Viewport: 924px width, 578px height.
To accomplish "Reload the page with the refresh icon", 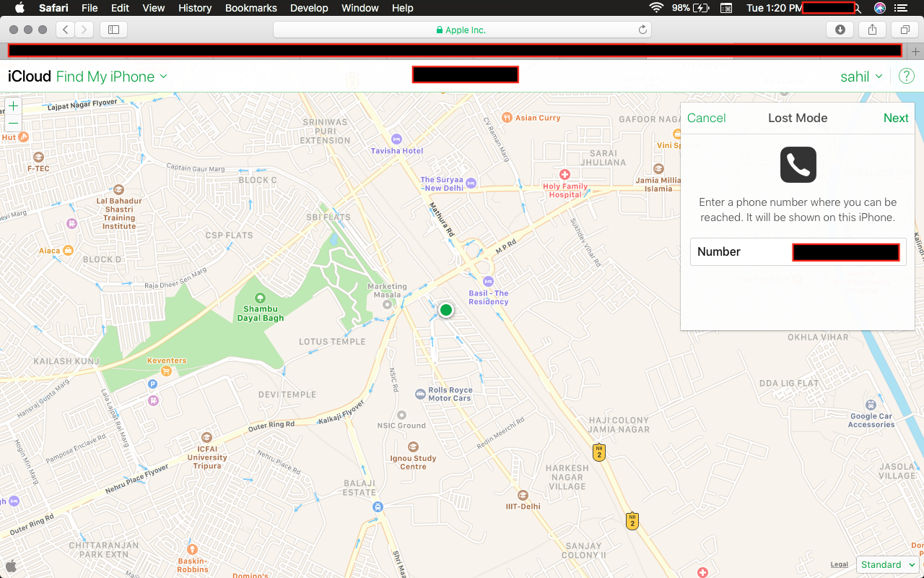I will 642,30.
